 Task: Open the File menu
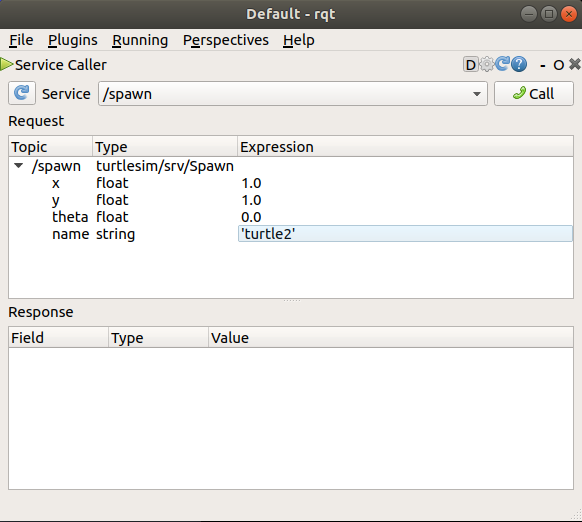pos(21,40)
